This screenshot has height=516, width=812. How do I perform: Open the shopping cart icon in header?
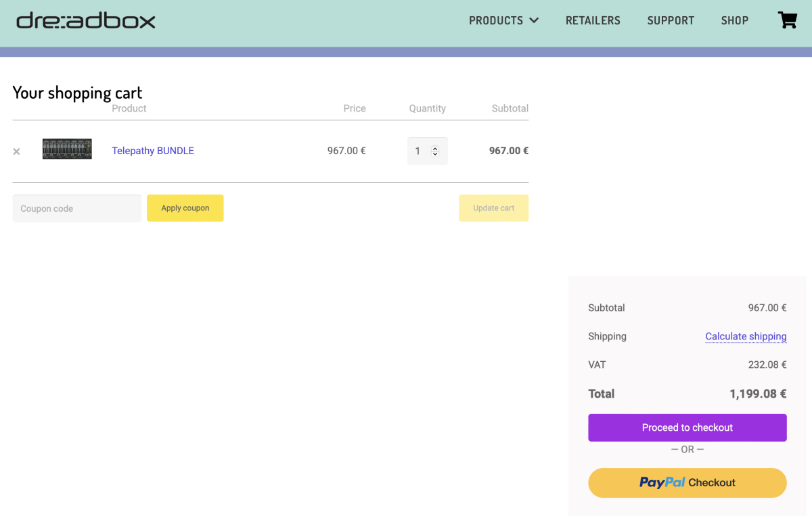click(788, 20)
